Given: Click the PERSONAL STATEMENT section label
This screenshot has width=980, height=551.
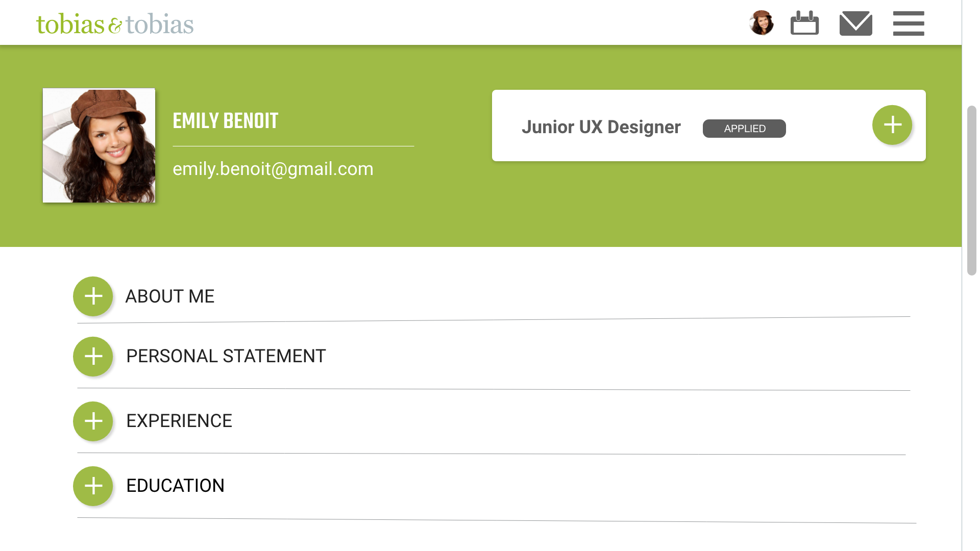Looking at the screenshot, I should click(x=226, y=356).
